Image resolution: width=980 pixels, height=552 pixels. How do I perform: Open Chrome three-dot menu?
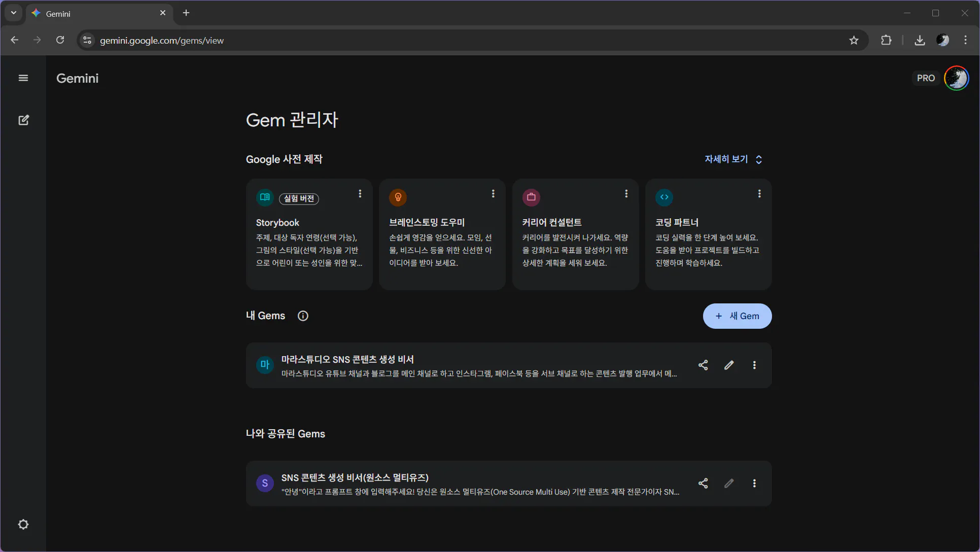965,40
